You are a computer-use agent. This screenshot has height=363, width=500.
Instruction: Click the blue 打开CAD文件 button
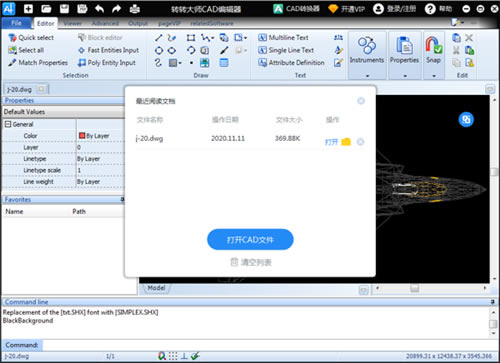pyautogui.click(x=250, y=239)
